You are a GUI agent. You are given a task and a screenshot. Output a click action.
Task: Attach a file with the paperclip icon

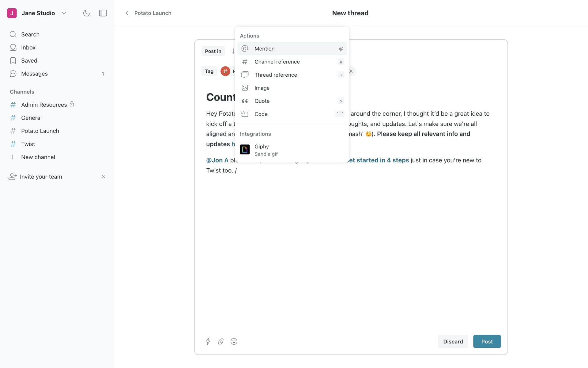point(221,341)
